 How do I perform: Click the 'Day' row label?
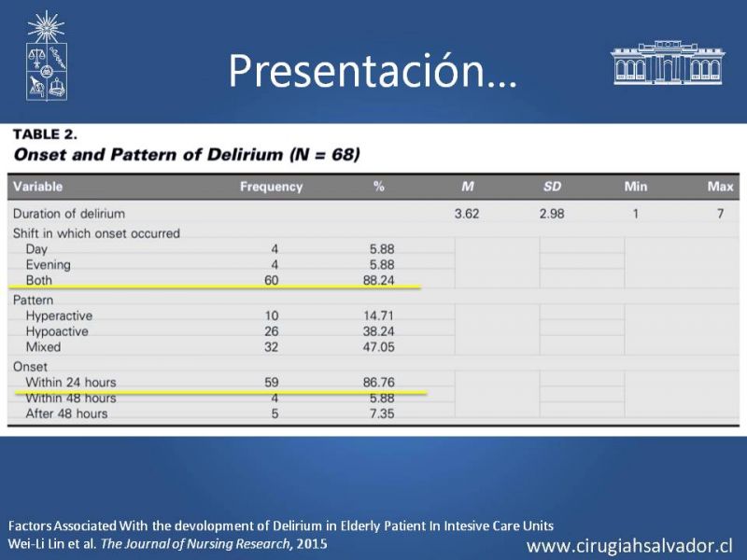point(36,249)
